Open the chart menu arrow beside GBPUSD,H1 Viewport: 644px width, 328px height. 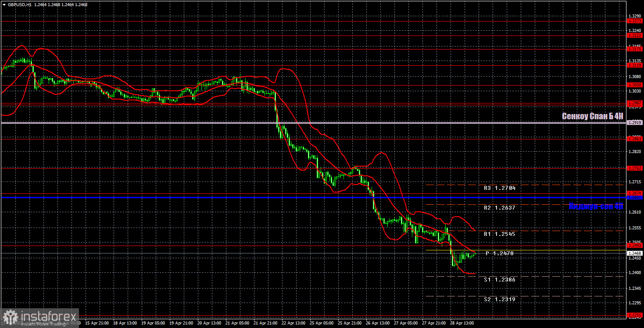coord(4,4)
